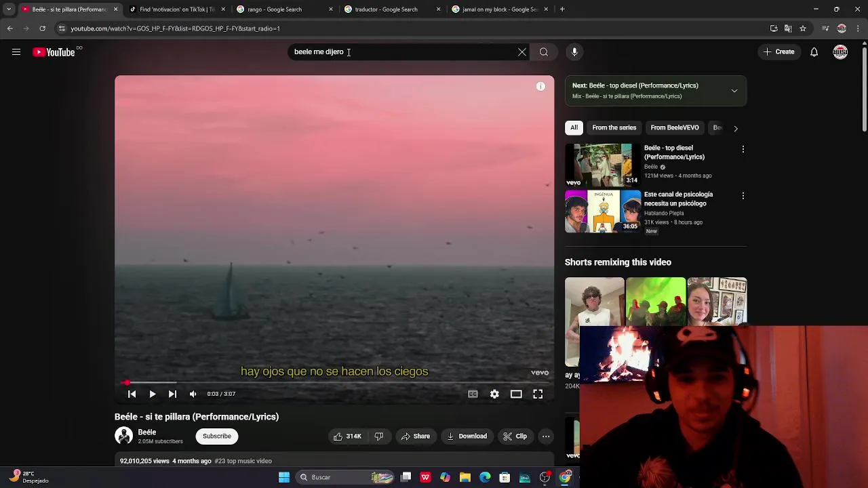Open Beéle top diesel video thumbnail
Image resolution: width=868 pixels, height=488 pixels.
(603, 165)
